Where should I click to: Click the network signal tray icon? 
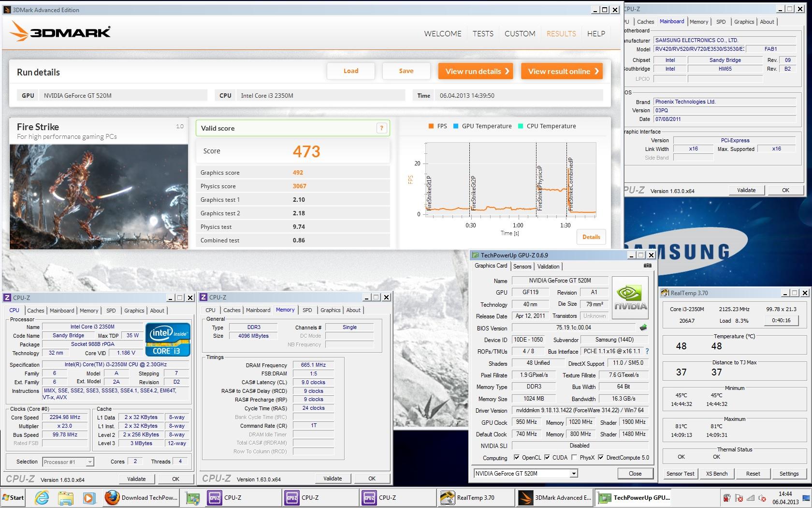[x=751, y=498]
